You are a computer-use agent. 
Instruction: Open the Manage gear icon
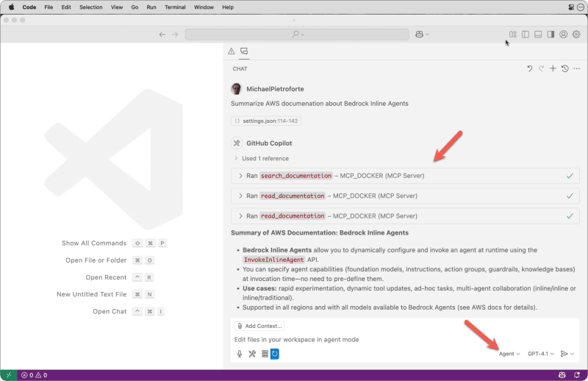(576, 35)
